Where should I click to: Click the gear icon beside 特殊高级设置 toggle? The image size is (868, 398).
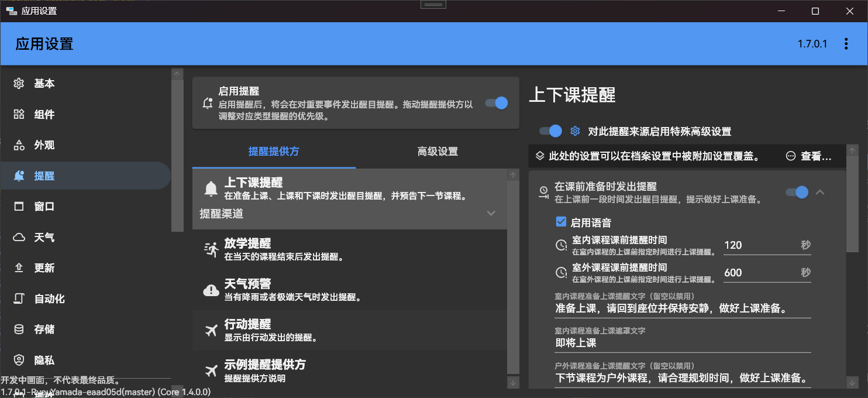tap(574, 131)
